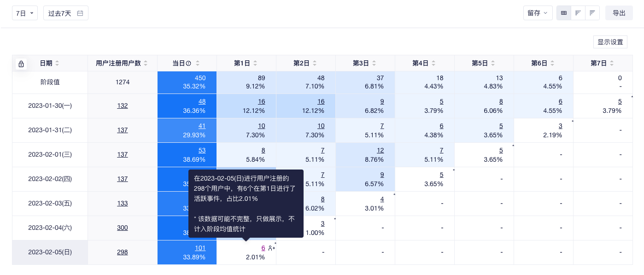Open the 留存 dropdown
Image resolution: width=644 pixels, height=275 pixels.
point(538,13)
